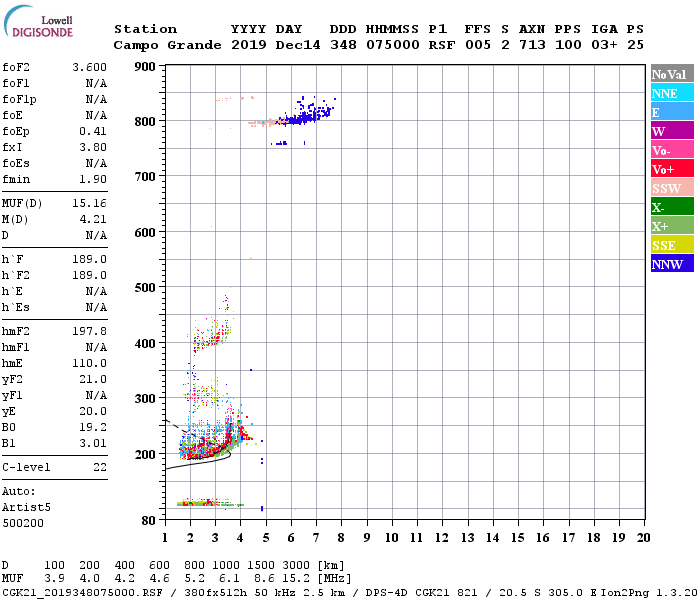Click the RSF program value

(442, 45)
